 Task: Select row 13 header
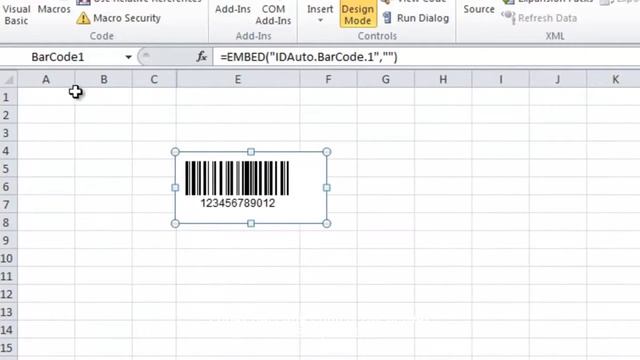9,312
